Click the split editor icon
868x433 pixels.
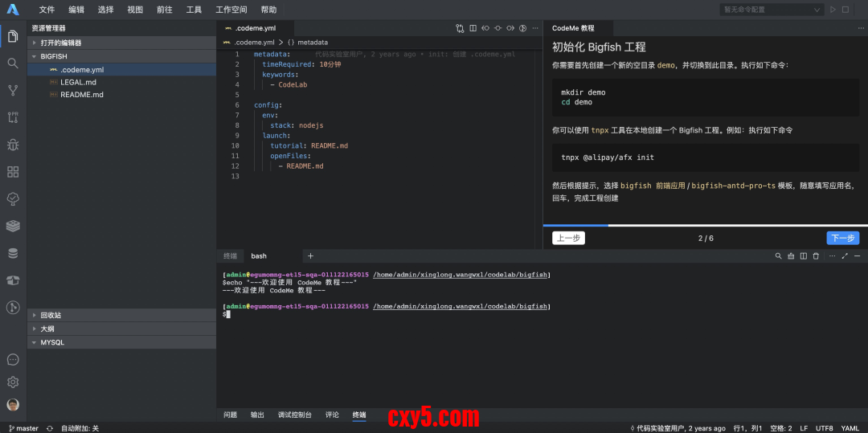coord(473,28)
